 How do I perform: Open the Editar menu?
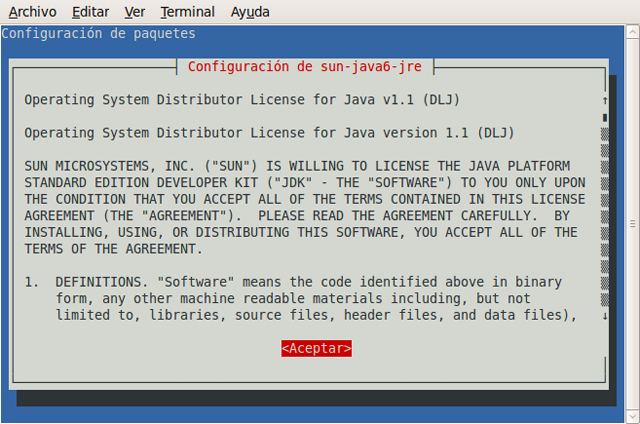click(x=91, y=12)
